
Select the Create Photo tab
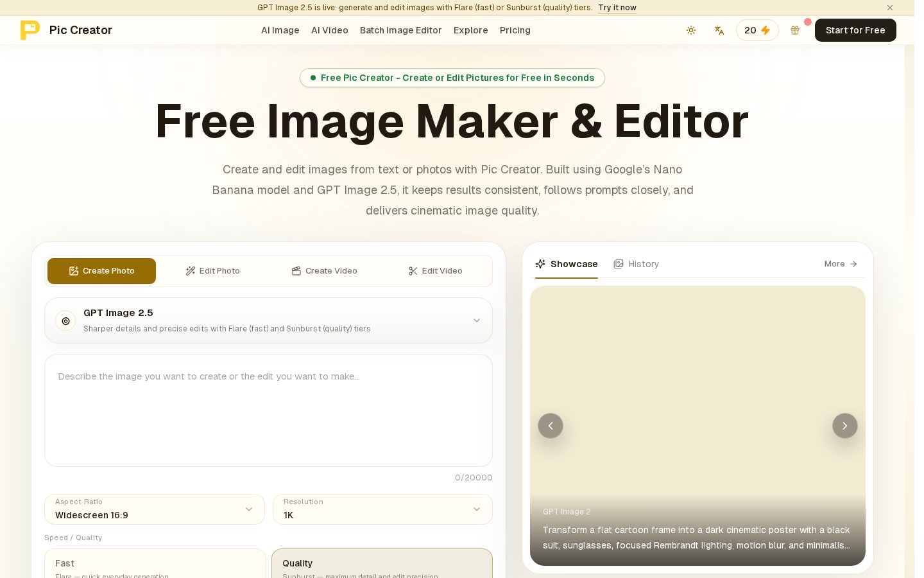tap(101, 271)
